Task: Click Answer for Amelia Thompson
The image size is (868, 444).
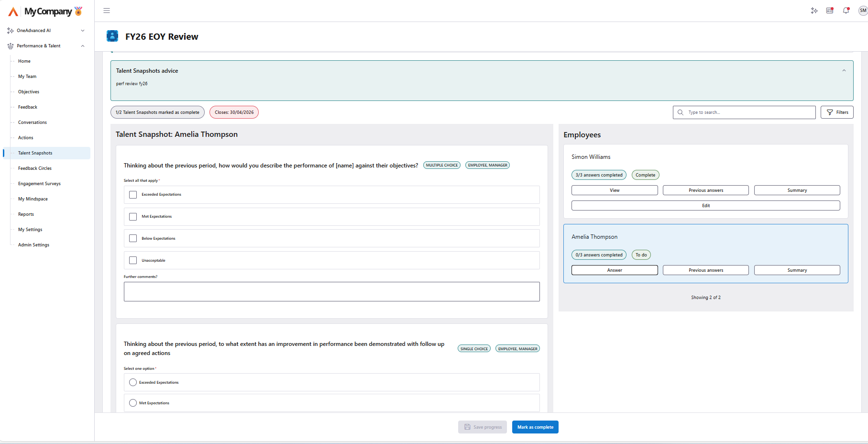Action: 615,270
